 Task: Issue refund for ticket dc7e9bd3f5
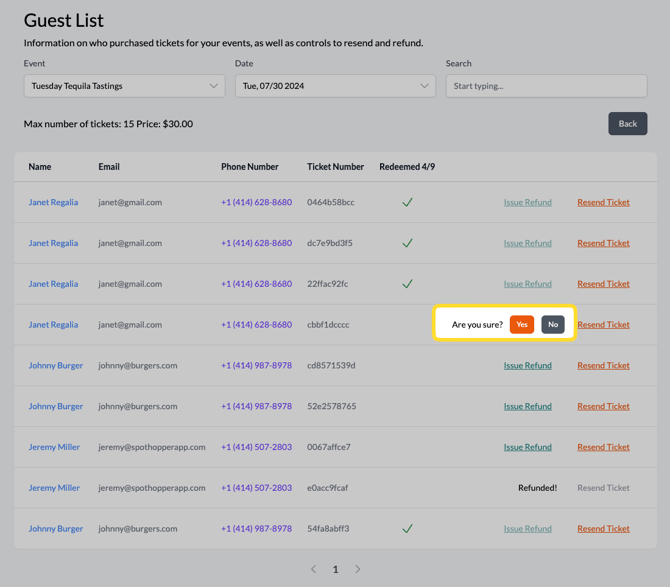point(527,243)
